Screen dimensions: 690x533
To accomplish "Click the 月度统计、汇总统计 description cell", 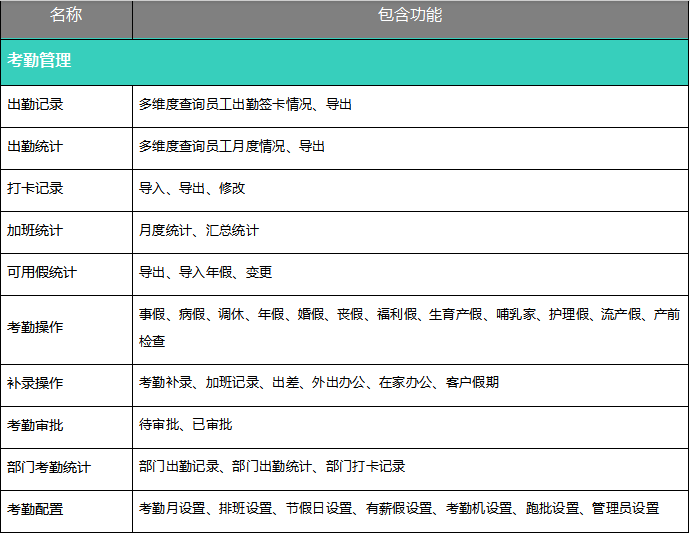I will click(199, 230).
